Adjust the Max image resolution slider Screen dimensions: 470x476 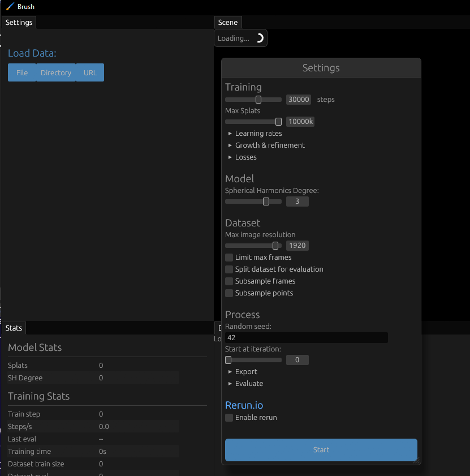point(275,245)
